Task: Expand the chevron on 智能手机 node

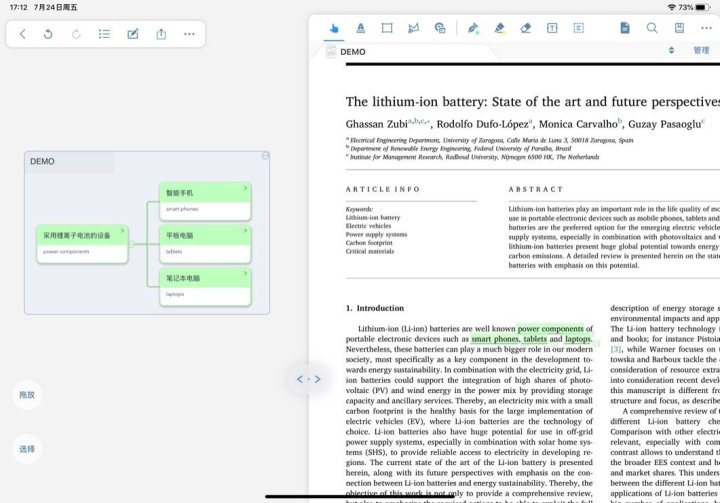Action: (245, 188)
